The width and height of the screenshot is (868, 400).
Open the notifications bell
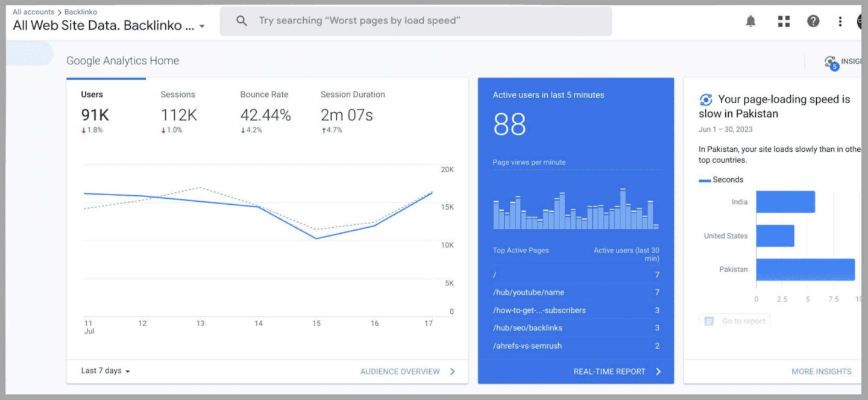pyautogui.click(x=750, y=21)
